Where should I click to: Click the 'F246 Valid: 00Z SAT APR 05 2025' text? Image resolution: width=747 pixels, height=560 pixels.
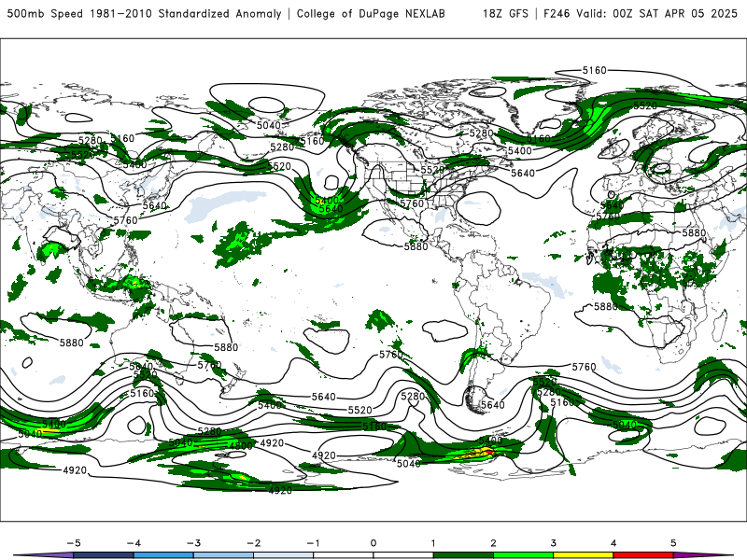[x=641, y=13]
